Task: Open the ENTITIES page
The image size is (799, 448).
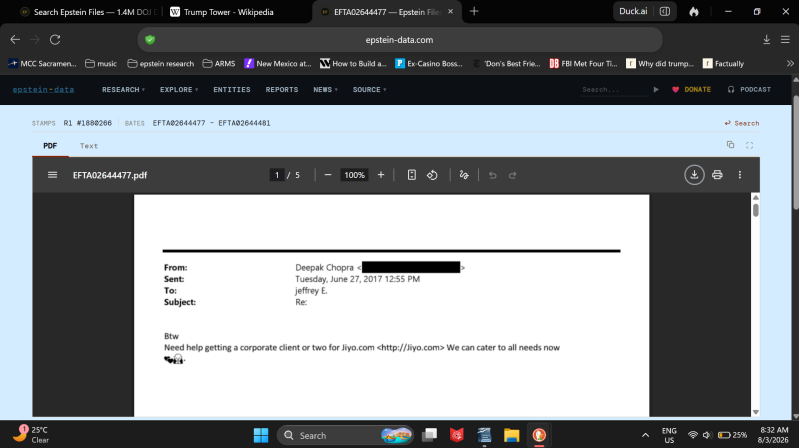Action: click(232, 90)
